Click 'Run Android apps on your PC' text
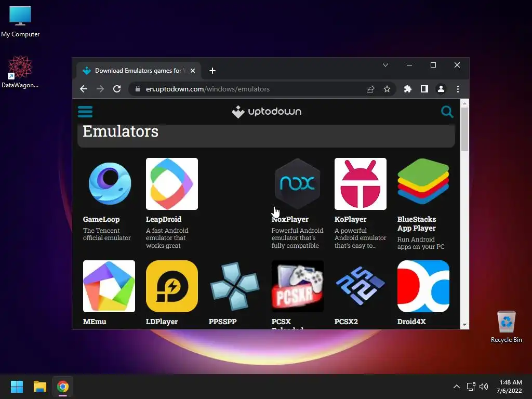 pos(421,243)
